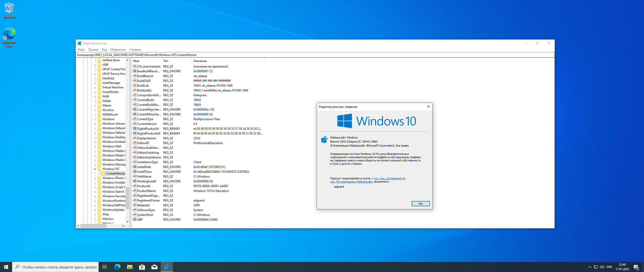Viewport: 644px width, 272px height.
Task: Select the ProductName registry value
Action: 146,191
